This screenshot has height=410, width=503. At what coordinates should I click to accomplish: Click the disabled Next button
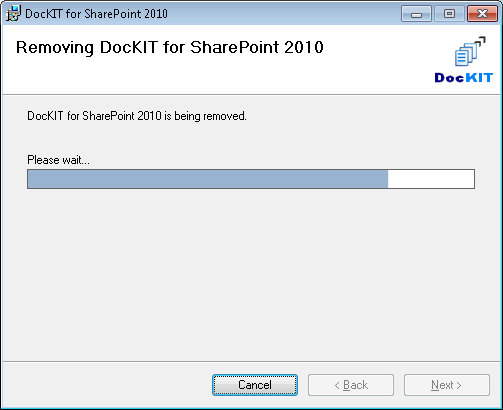pos(447,385)
